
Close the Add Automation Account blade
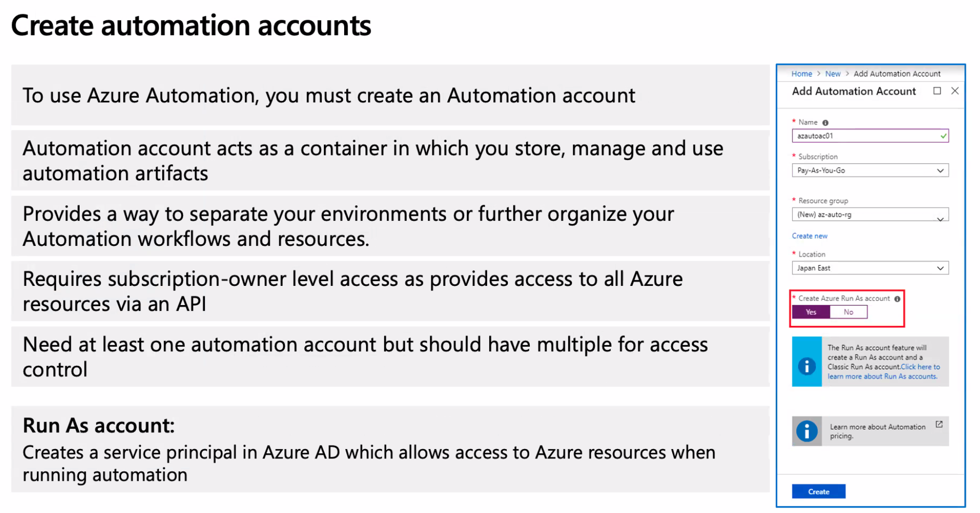[x=955, y=91]
